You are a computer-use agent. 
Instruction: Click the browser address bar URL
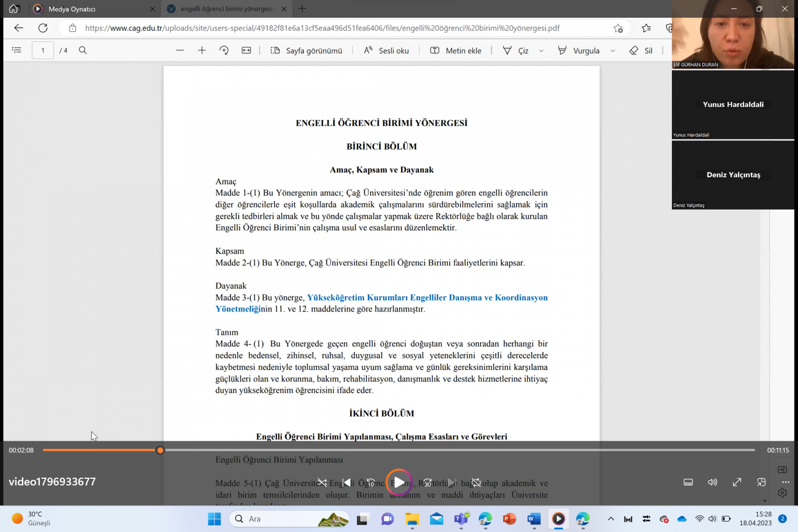coord(322,28)
